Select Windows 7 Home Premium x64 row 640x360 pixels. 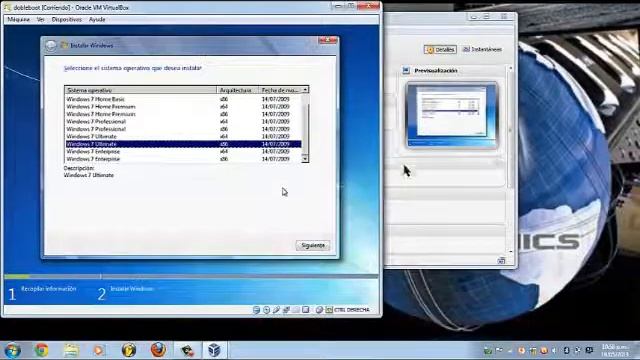pos(183,107)
